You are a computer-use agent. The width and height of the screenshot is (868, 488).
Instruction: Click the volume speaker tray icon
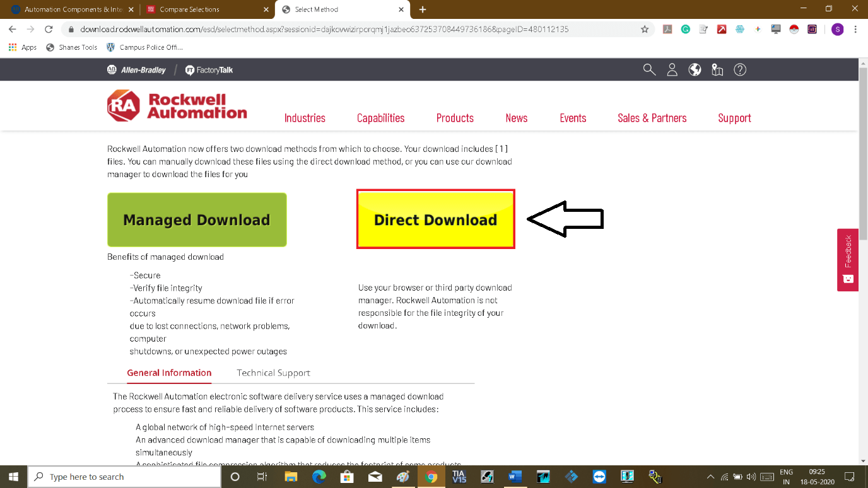[751, 477]
